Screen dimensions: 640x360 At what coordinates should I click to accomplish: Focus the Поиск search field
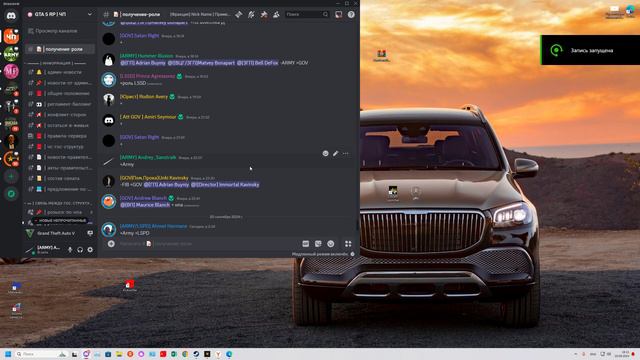[x=307, y=14]
